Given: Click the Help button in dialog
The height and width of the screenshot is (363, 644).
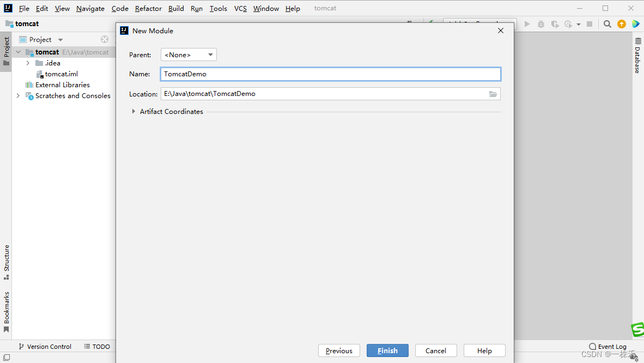Looking at the screenshot, I should (484, 350).
